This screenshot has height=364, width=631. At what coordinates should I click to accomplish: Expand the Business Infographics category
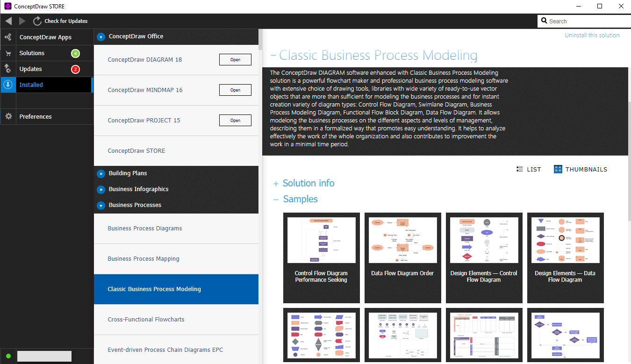click(x=101, y=189)
